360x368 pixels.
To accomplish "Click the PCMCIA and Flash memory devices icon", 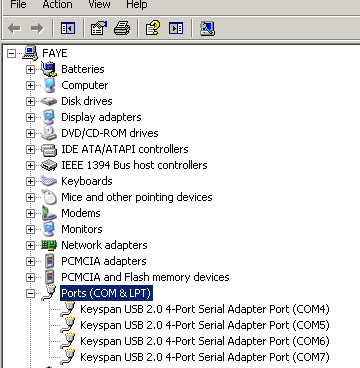I will 49,277.
